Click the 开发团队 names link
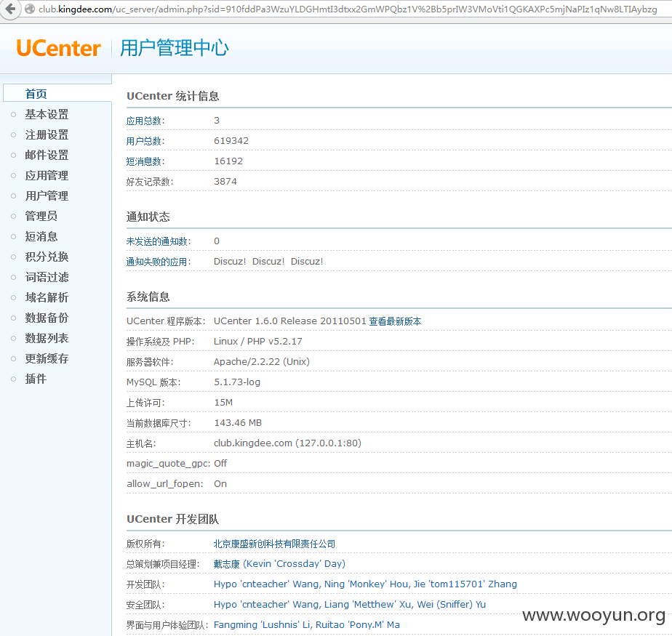Viewport: 672px width, 636px height. [x=365, y=584]
